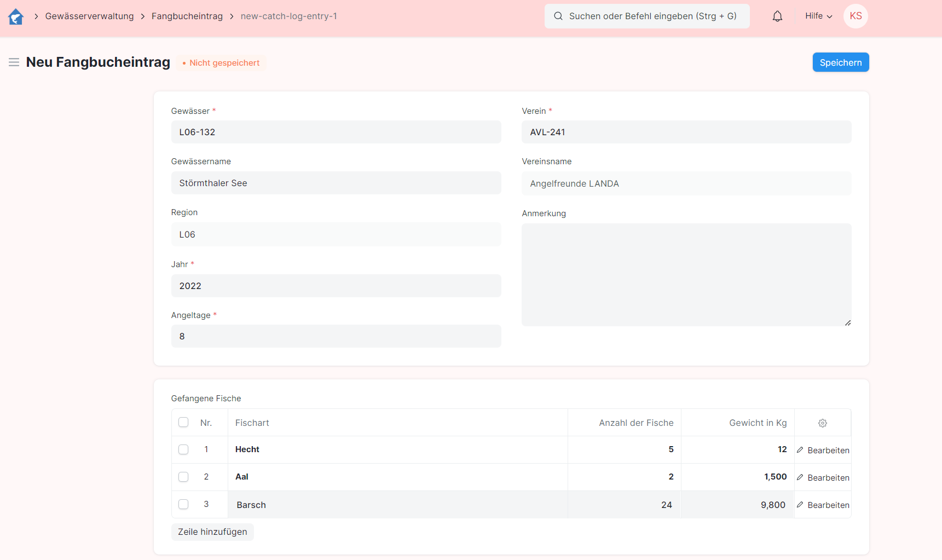This screenshot has height=560, width=942.
Task: Select the Hecht row checkbox
Action: point(183,449)
